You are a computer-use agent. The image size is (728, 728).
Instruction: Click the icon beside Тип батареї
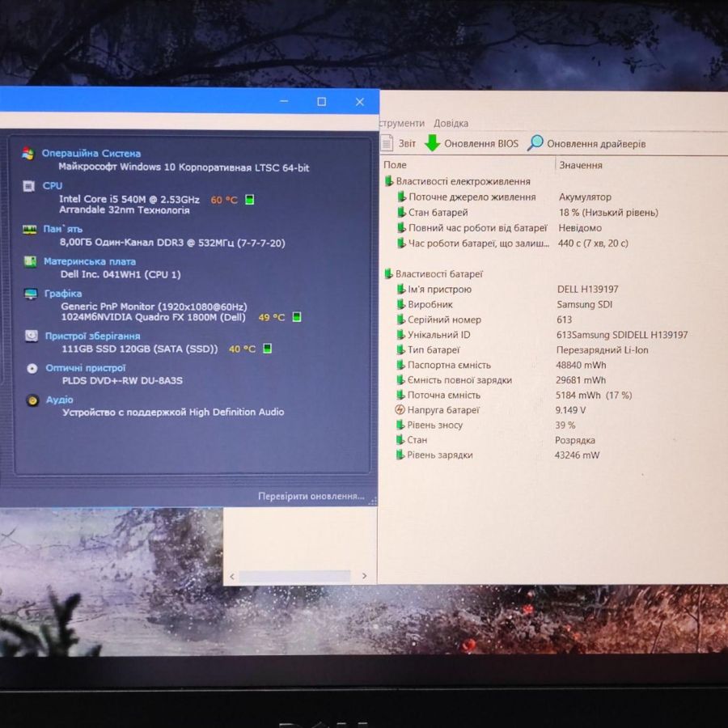(401, 349)
